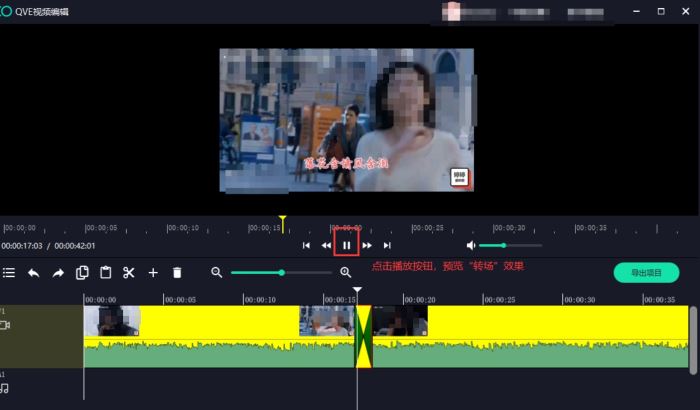Maximize the QVE window
This screenshot has height=410, width=700.
[661, 11]
